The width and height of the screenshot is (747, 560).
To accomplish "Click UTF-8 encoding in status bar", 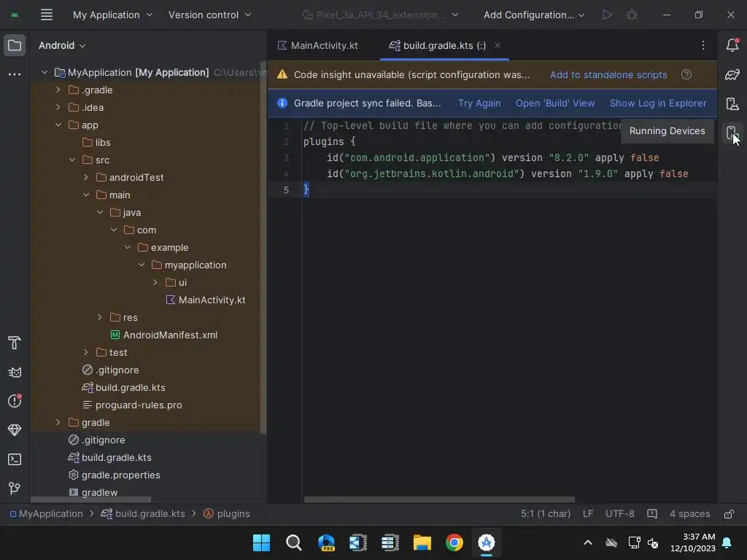I will (620, 514).
